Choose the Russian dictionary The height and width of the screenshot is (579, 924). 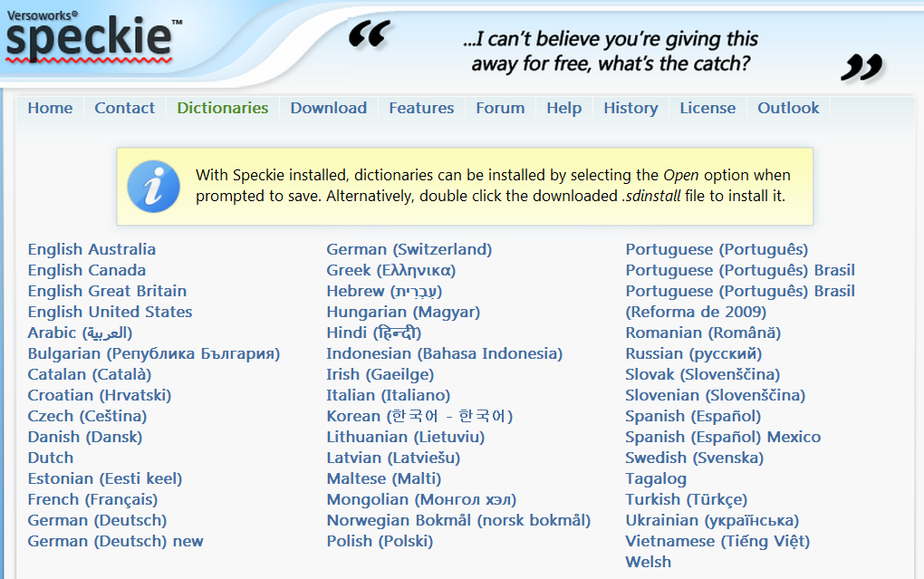[694, 353]
